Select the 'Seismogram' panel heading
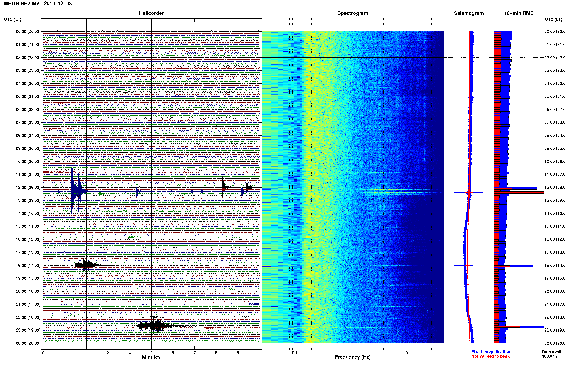The image size is (588, 368). tap(469, 13)
